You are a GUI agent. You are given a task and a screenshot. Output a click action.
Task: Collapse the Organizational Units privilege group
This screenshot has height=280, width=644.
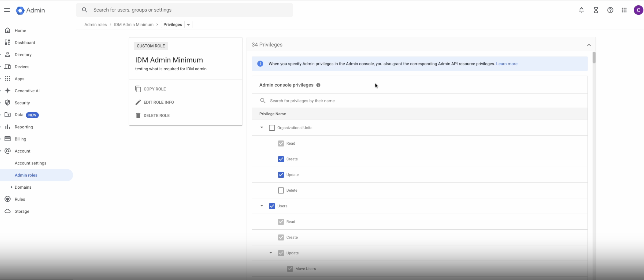coord(261,127)
